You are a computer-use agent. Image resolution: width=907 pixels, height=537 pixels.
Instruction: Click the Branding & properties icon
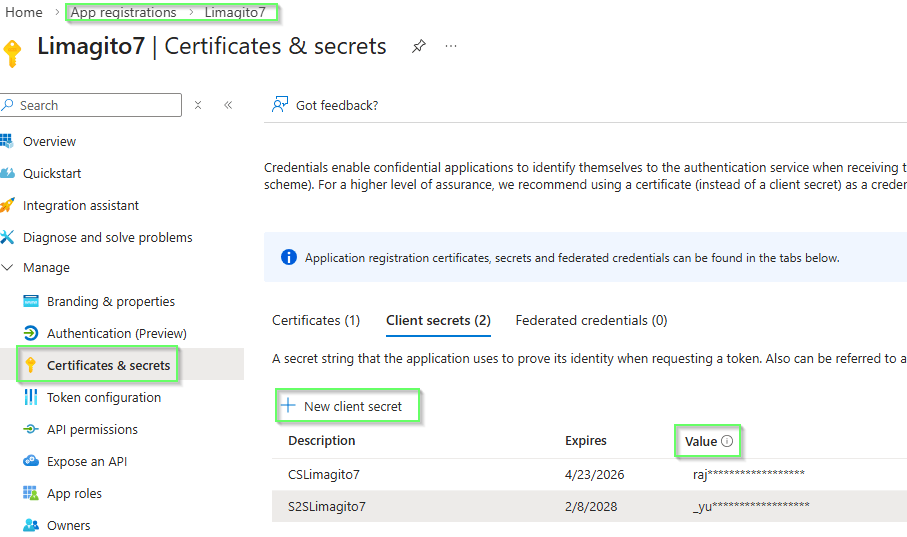31,301
